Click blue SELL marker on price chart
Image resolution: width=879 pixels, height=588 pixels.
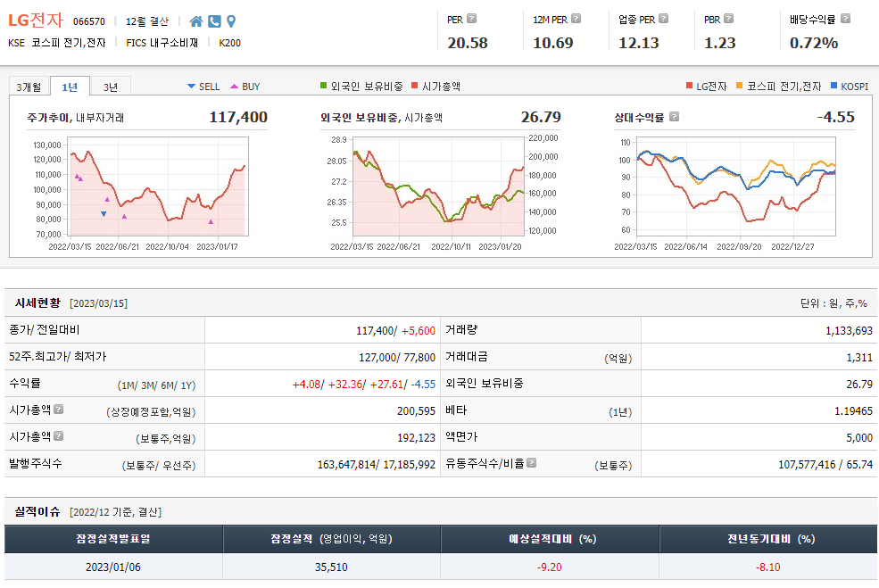(x=104, y=214)
